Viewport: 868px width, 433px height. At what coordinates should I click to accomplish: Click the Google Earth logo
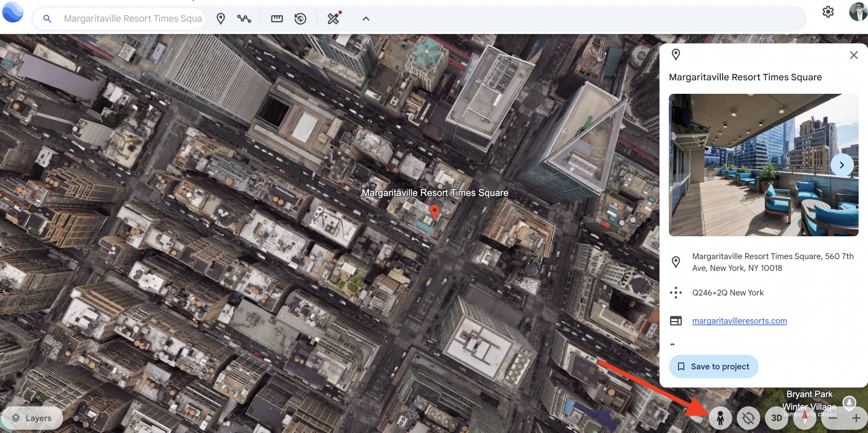tap(13, 12)
